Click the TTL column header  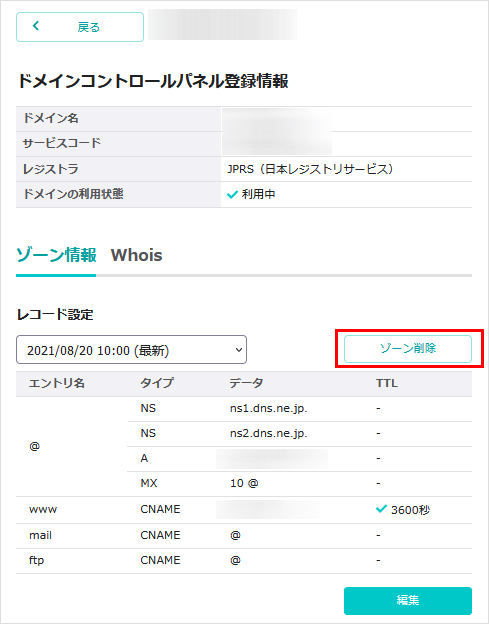pos(386,383)
